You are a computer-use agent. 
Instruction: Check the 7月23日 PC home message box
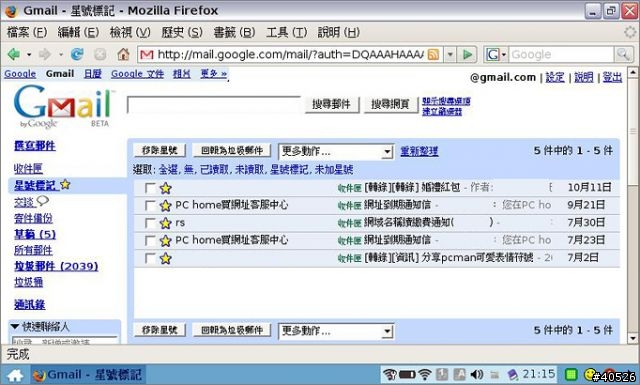pyautogui.click(x=150, y=240)
